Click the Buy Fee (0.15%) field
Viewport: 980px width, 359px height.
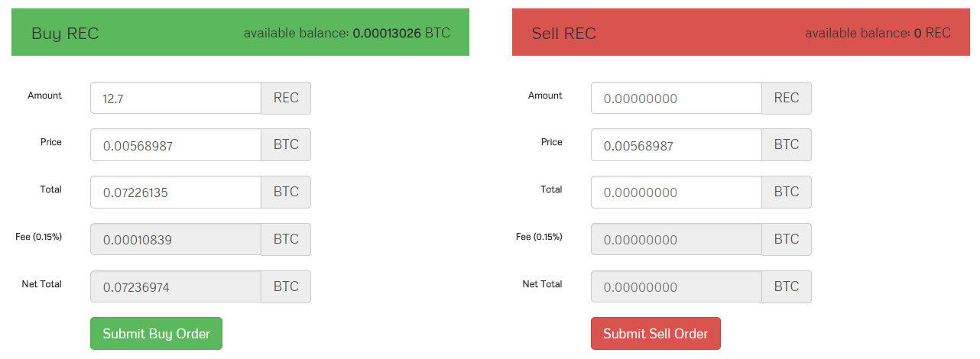(x=176, y=240)
